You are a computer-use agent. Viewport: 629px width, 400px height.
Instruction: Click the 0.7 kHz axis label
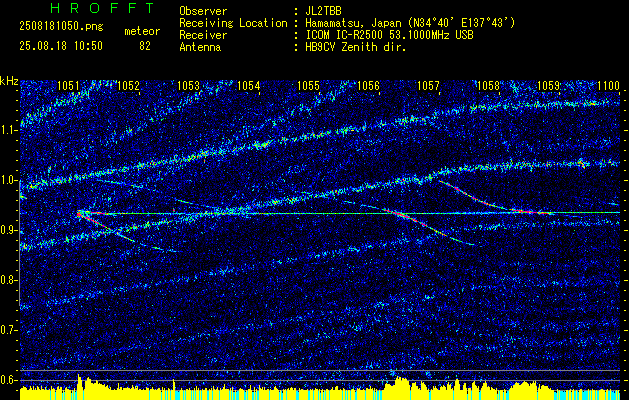8,330
